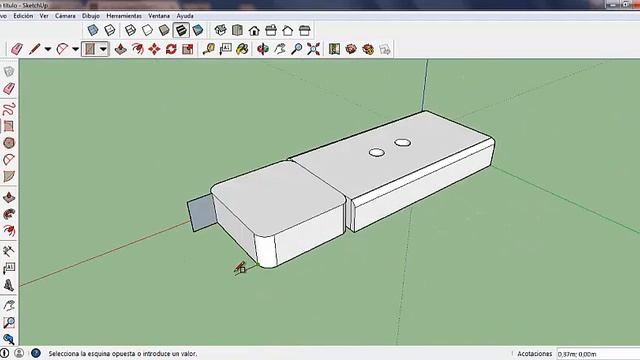Viewport: 640px width, 360px height.
Task: Open the Line tool dropdown arrow
Action: coord(48,49)
